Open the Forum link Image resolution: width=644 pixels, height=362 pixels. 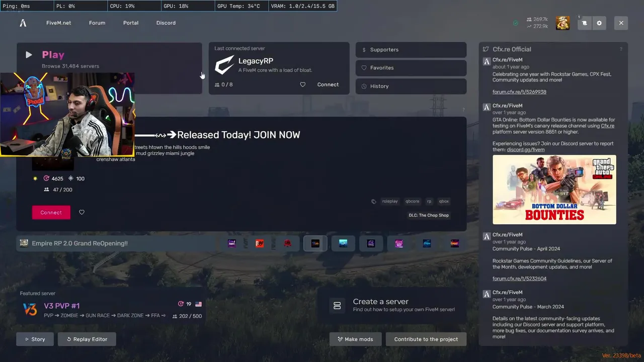[x=97, y=23]
